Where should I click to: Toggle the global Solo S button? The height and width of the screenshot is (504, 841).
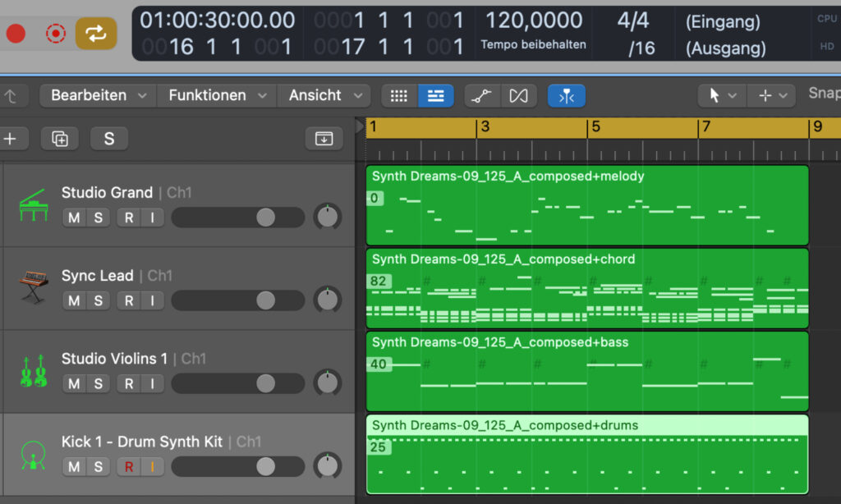coord(109,139)
